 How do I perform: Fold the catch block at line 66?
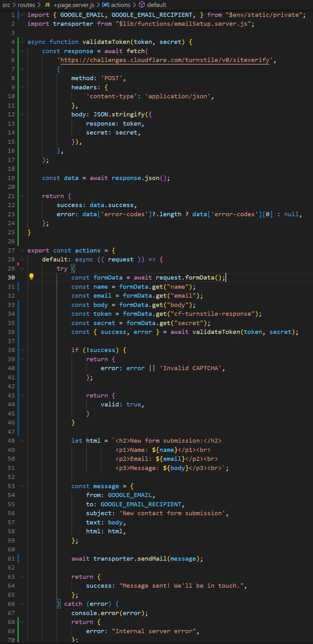22,604
